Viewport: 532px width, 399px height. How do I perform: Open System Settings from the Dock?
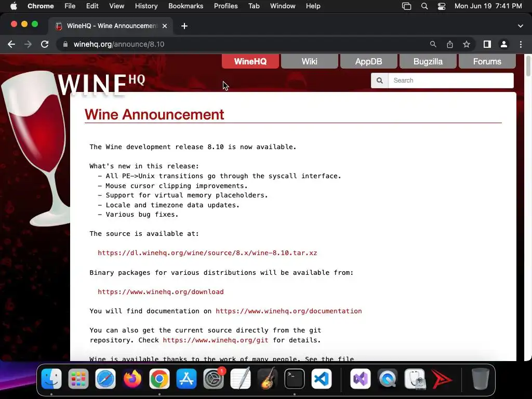coord(214,379)
